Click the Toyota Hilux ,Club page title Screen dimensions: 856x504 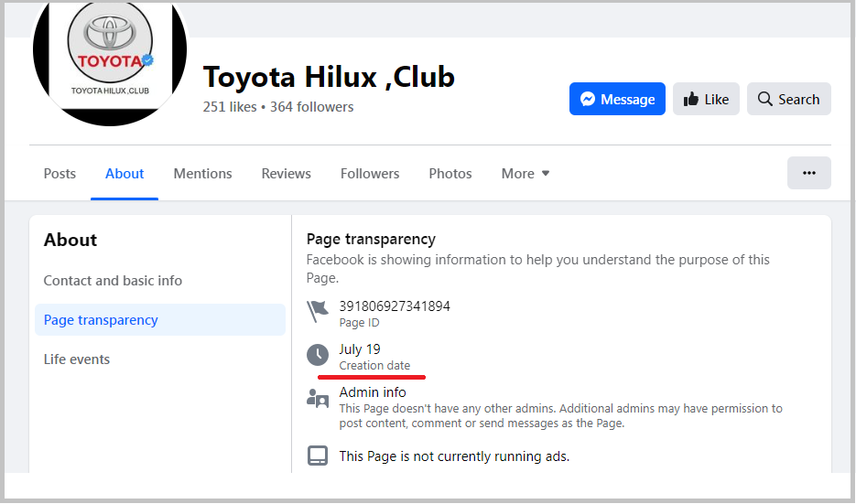click(329, 76)
